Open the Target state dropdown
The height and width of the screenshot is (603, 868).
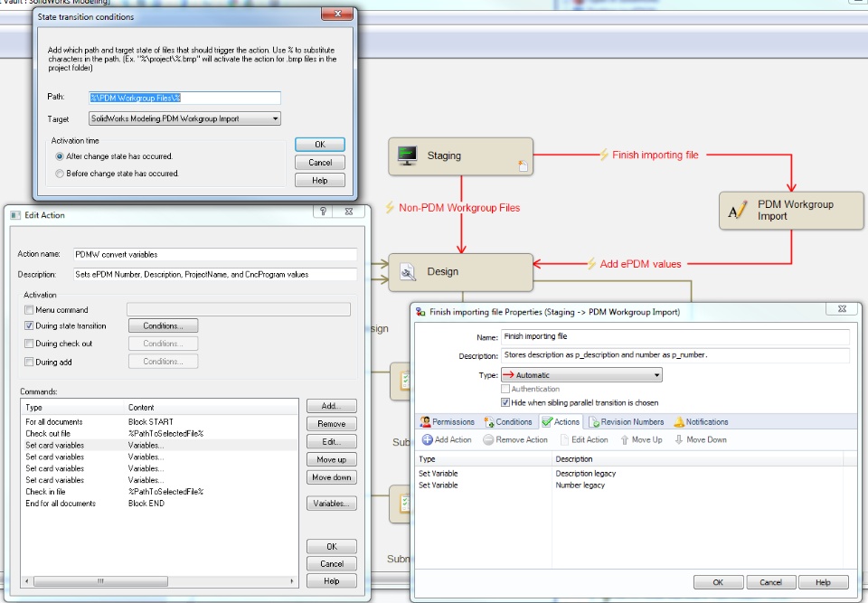184,118
